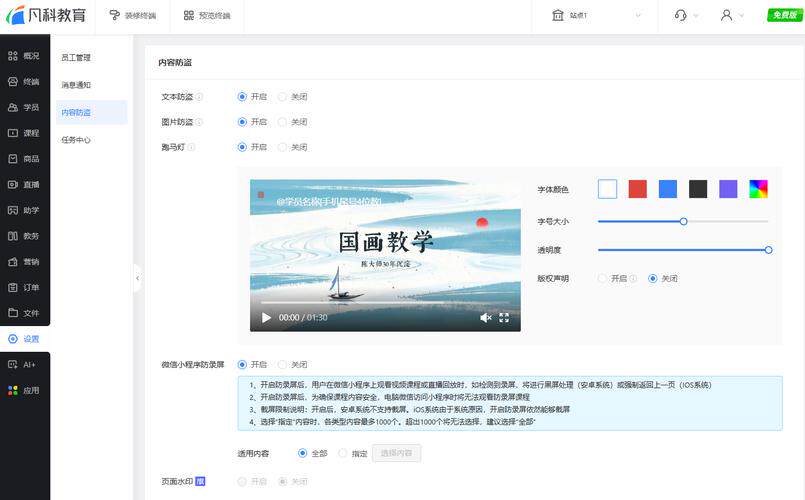Go to 应用 in the sidebar
Viewport: 805px width, 500px height.
[24, 390]
